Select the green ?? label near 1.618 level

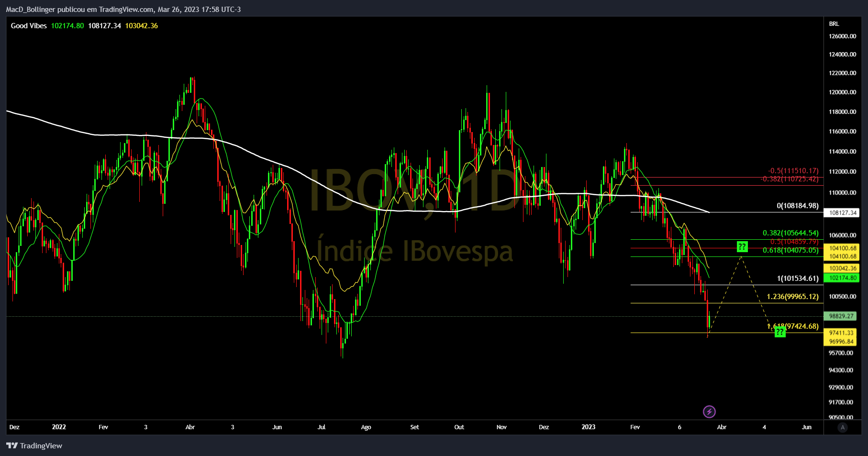point(780,332)
